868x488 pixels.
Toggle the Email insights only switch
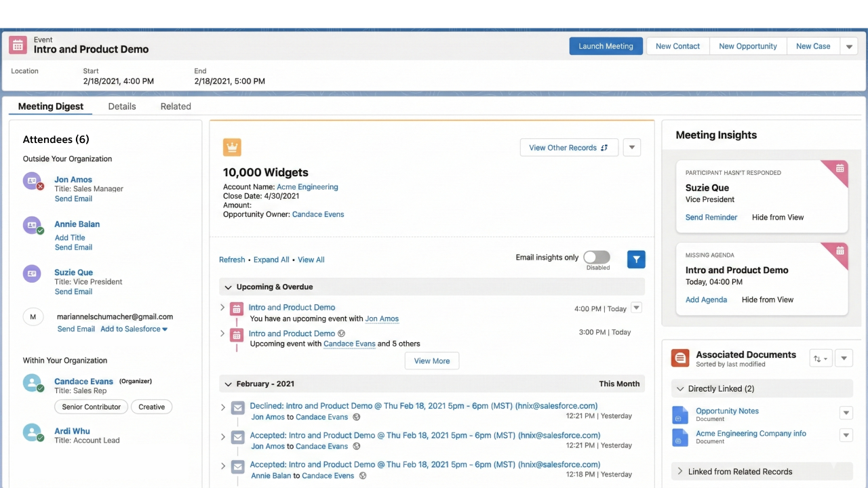coord(597,257)
